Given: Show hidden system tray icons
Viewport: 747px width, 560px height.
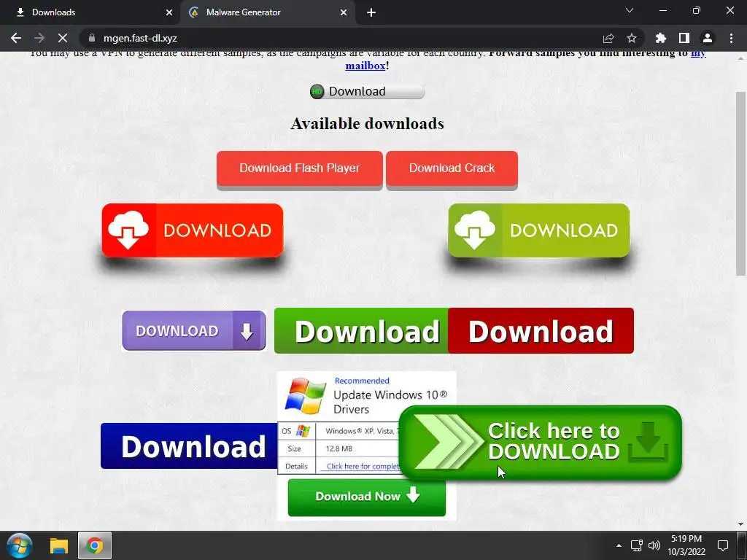Looking at the screenshot, I should [x=619, y=545].
